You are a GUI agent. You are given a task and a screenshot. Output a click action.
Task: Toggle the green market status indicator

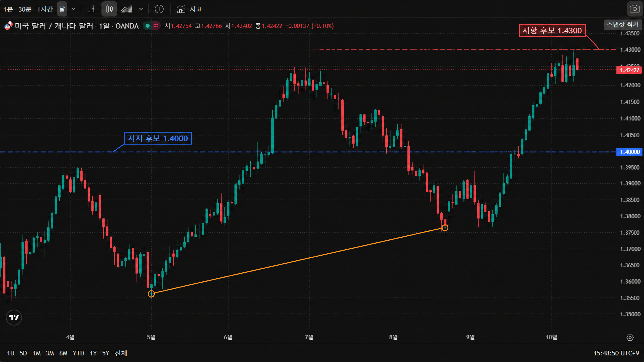[148, 26]
